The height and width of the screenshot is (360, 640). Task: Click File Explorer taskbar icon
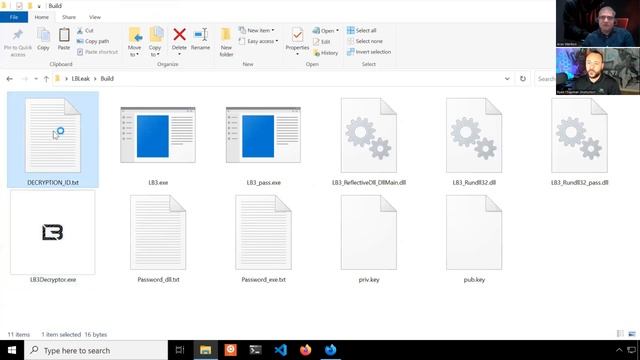[205, 350]
